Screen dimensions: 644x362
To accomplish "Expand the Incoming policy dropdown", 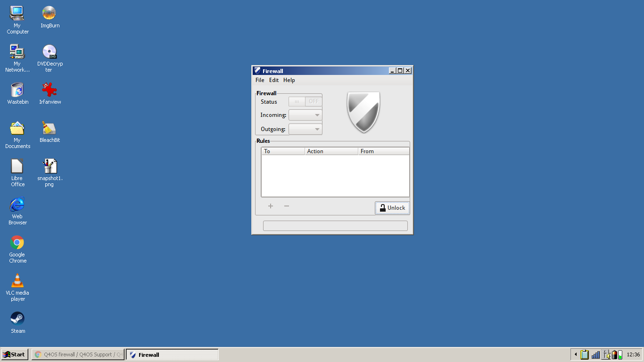I will coord(305,115).
